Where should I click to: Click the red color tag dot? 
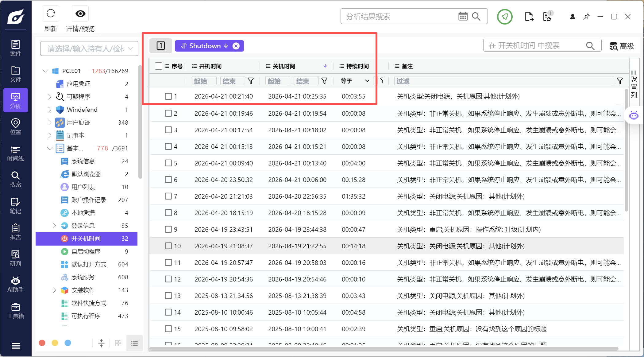pos(42,343)
